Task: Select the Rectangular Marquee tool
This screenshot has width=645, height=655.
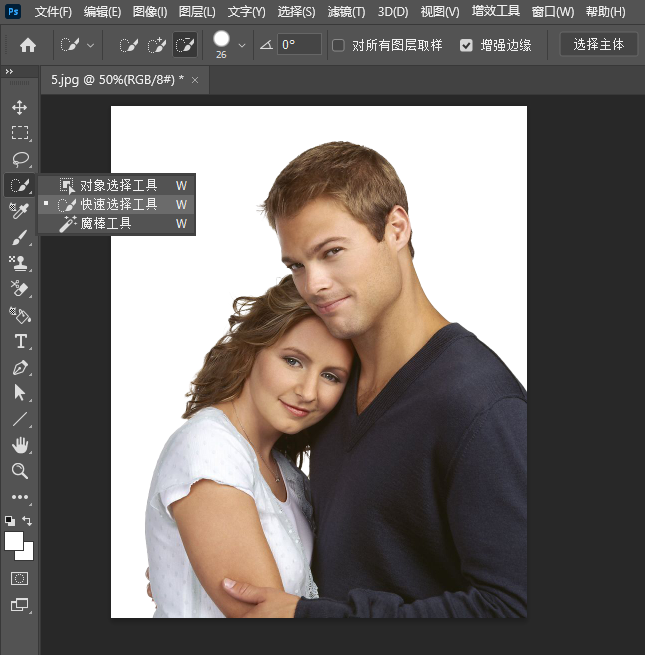Action: coord(20,133)
